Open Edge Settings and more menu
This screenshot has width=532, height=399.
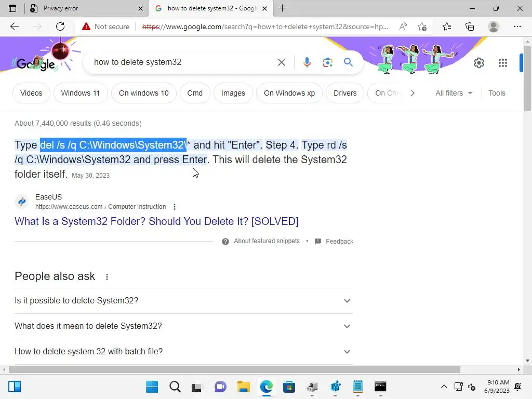coord(517,26)
